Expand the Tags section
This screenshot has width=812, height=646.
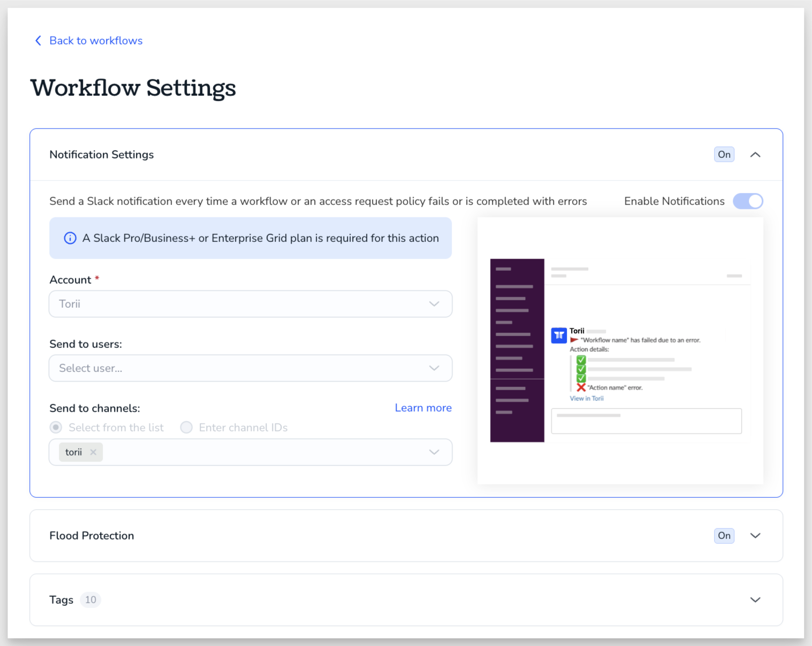tap(755, 600)
